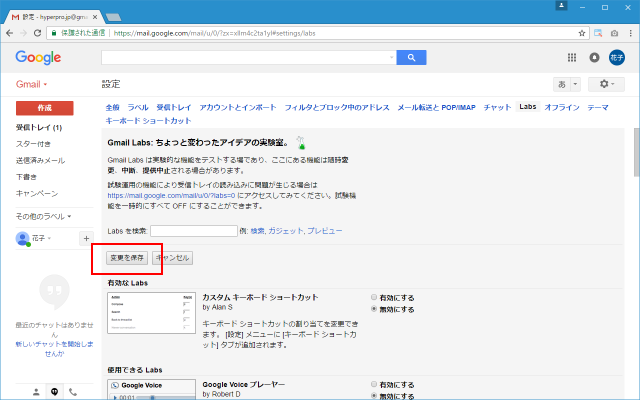Open 送信済みメール in the sidebar
The width and height of the screenshot is (640, 400).
pyautogui.click(x=40, y=160)
